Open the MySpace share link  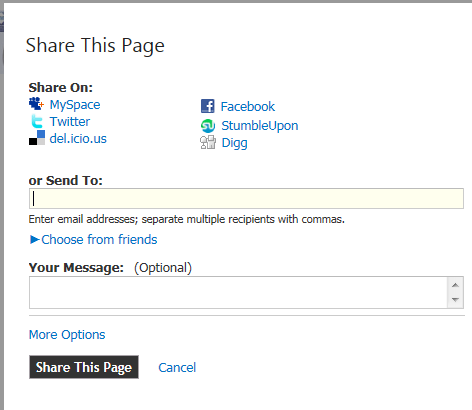[75, 105]
